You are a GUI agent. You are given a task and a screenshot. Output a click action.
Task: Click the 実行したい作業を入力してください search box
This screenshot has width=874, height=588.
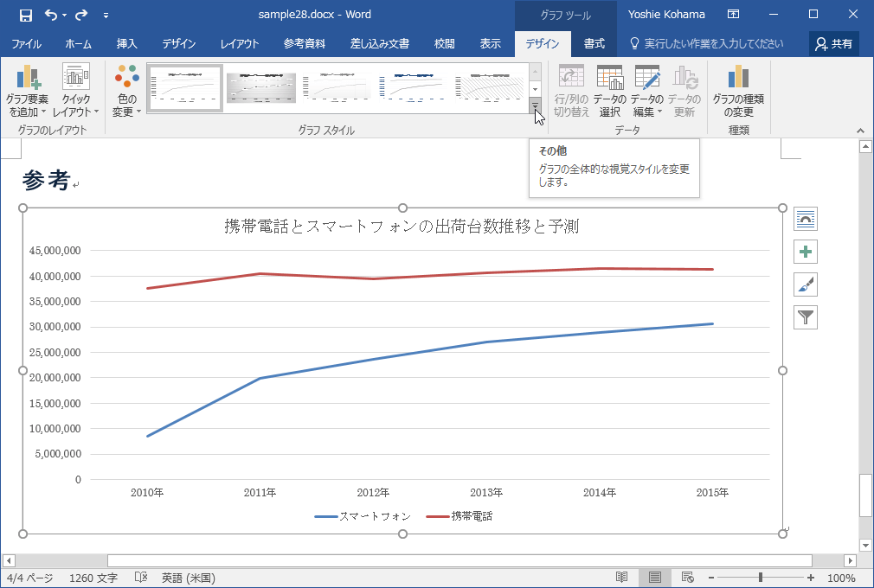click(706, 43)
